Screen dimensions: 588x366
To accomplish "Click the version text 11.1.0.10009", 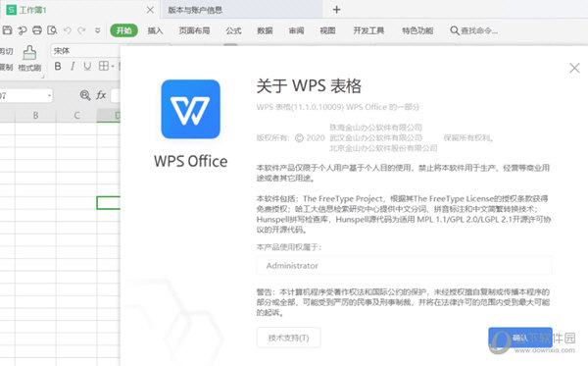I will (x=317, y=107).
